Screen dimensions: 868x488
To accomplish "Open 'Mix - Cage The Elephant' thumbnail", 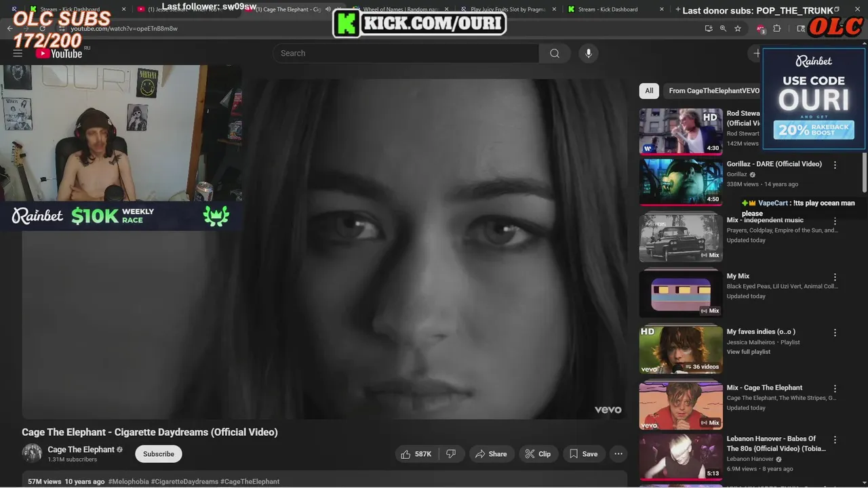I will coord(681,405).
